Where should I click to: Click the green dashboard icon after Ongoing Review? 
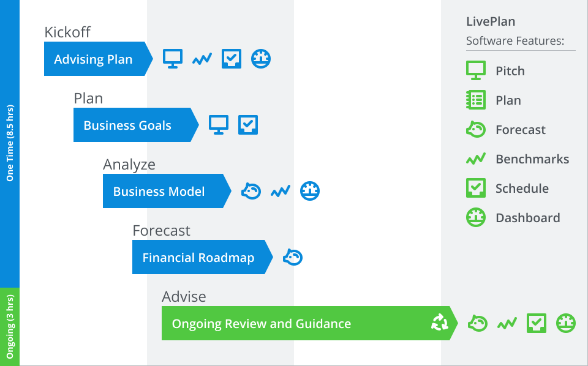(x=566, y=323)
